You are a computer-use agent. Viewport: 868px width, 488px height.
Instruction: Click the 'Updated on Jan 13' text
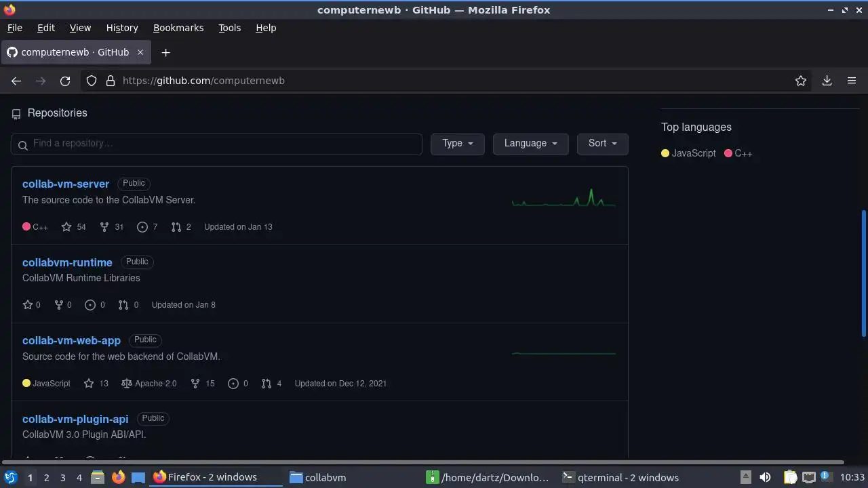pyautogui.click(x=238, y=227)
